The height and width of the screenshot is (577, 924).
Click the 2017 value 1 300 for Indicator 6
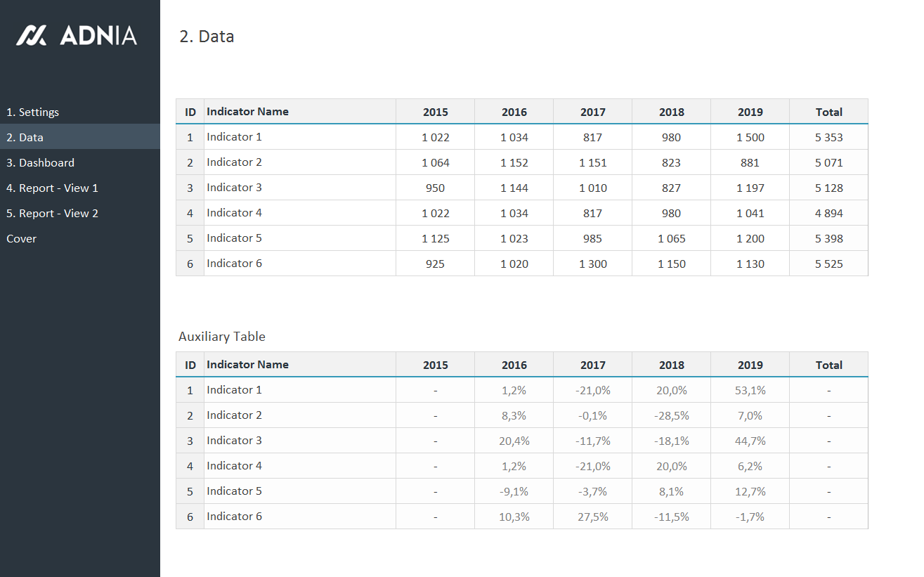(593, 264)
